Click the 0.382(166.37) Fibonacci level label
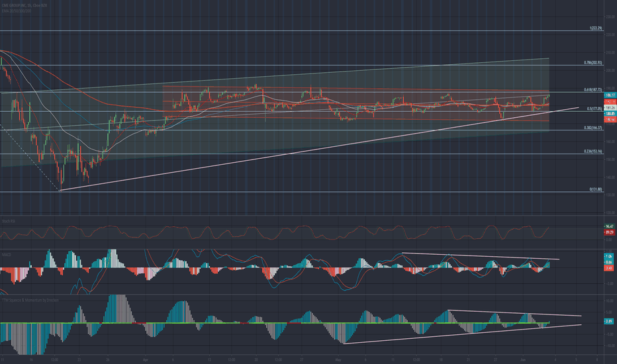617x364 pixels. pyautogui.click(x=593, y=128)
